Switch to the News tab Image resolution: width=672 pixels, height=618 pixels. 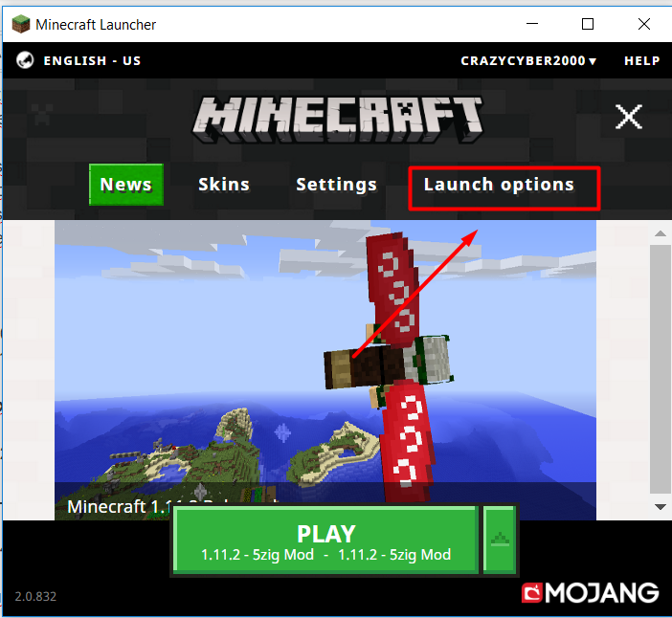(x=125, y=185)
